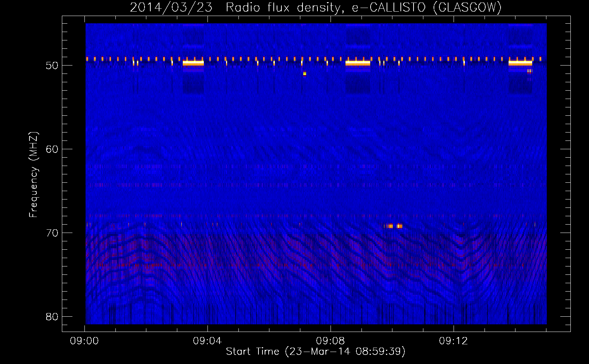The image size is (589, 364).
Task: Select the 09:12 time tick label
Action: coord(454,341)
